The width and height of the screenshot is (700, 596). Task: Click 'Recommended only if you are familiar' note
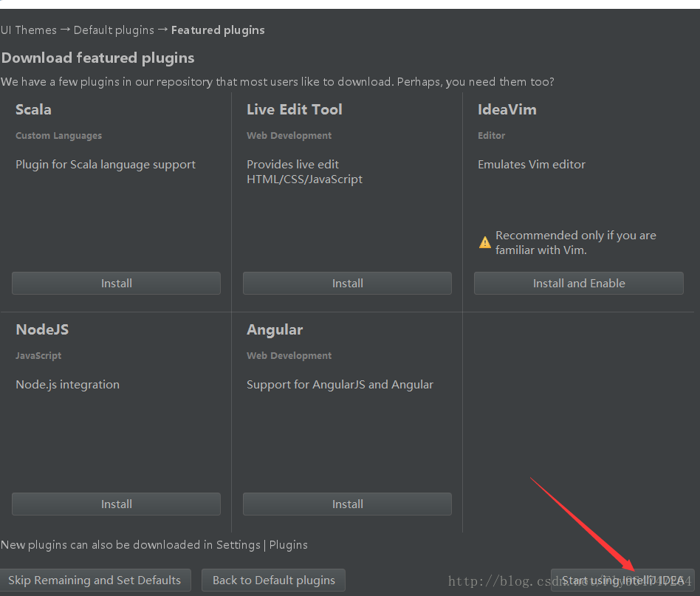point(576,242)
